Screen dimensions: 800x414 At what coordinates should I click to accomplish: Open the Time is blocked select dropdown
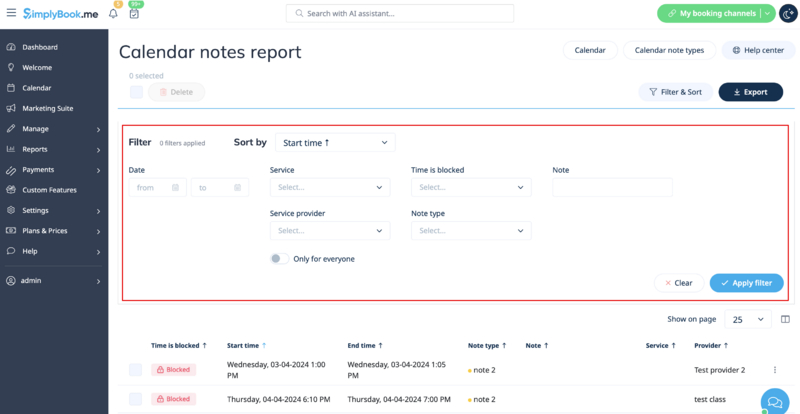tap(471, 187)
